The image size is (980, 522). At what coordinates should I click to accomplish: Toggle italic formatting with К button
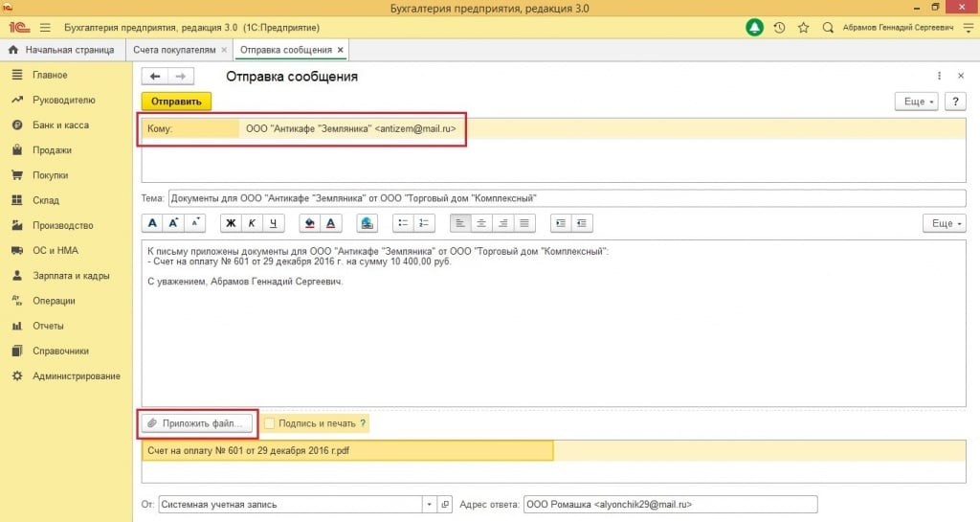click(x=252, y=223)
